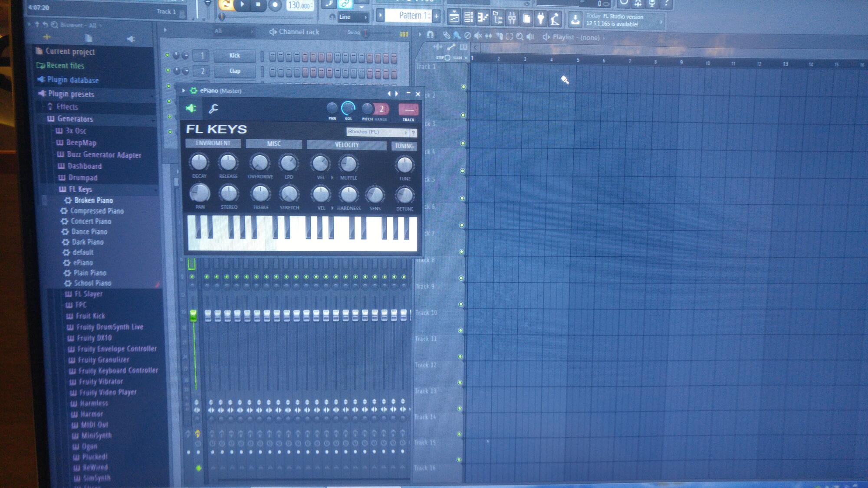The width and height of the screenshot is (868, 488).
Task: Open the plugin picker plug icon
Action: [540, 18]
